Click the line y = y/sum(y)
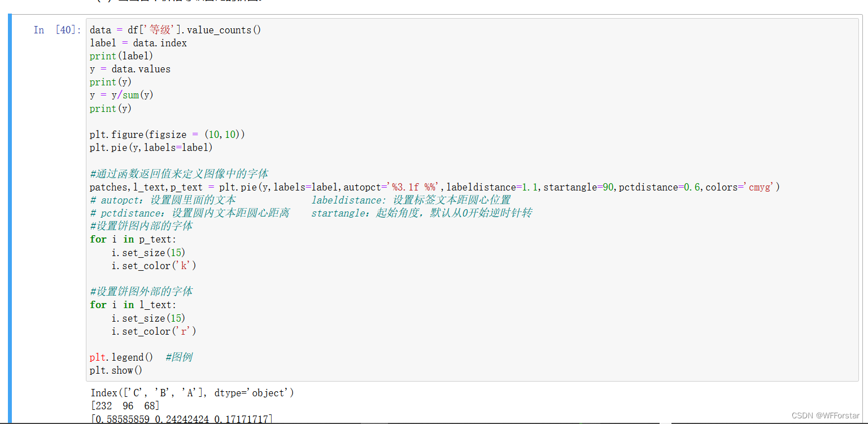Screen dimensions: 868x424 121,95
